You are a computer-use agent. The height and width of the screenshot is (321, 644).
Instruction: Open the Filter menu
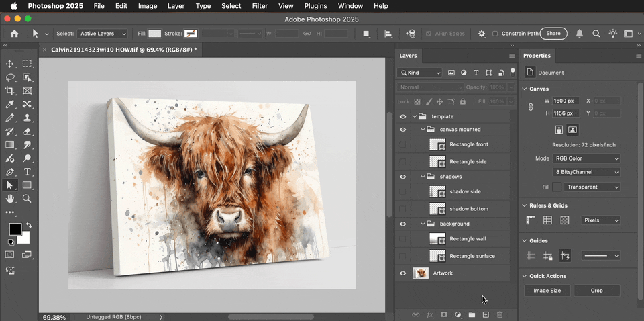click(x=260, y=6)
